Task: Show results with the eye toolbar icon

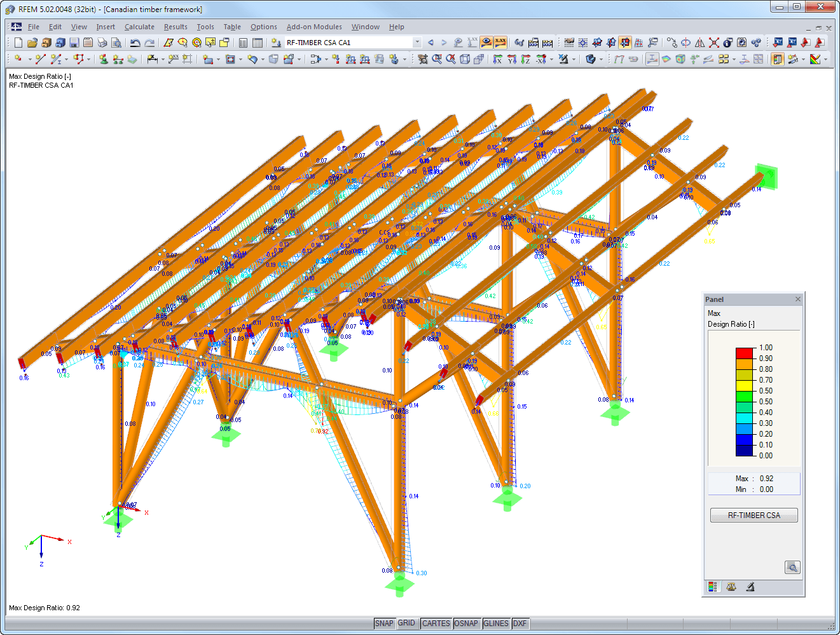Action: click(486, 42)
